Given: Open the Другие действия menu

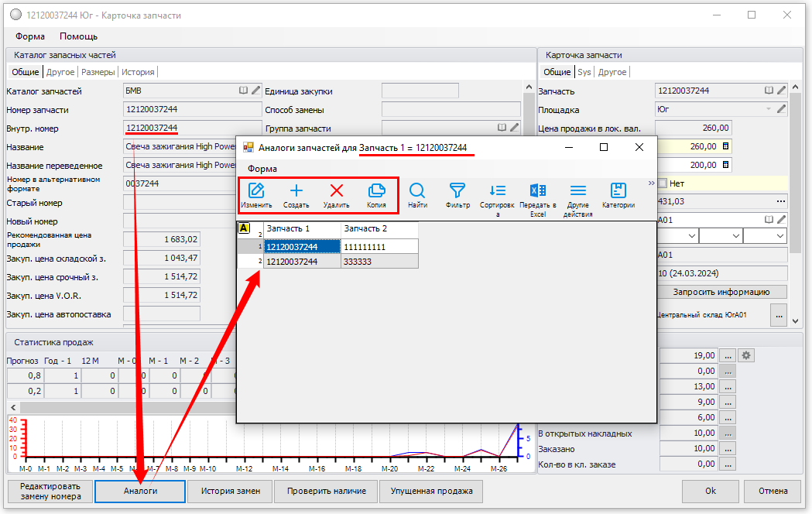Looking at the screenshot, I should click(578, 191).
